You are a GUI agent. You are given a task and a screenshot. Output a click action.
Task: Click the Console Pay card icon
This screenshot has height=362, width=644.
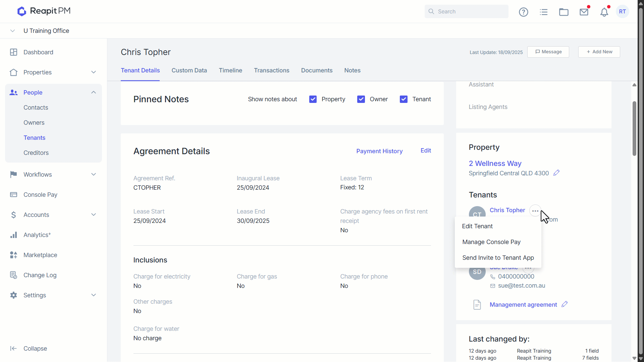click(13, 195)
